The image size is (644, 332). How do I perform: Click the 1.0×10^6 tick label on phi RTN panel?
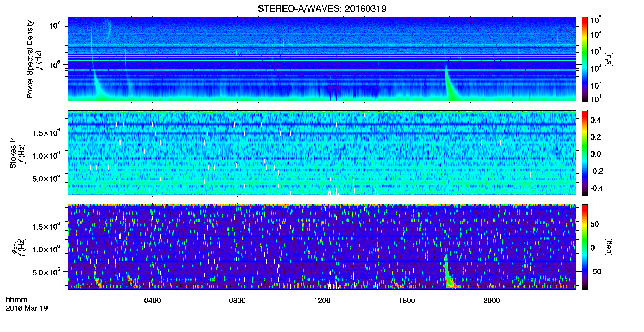pos(46,249)
